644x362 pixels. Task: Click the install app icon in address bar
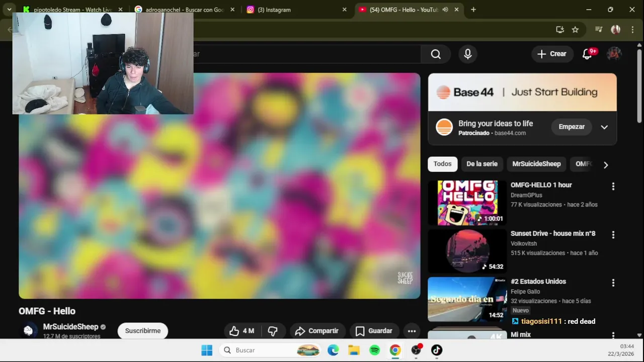[560, 30]
